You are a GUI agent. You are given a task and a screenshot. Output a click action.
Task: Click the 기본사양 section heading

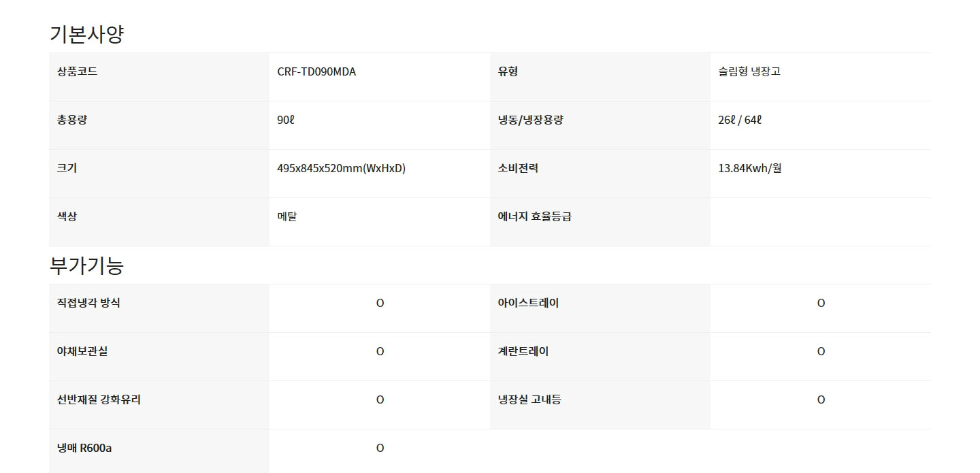pos(86,34)
